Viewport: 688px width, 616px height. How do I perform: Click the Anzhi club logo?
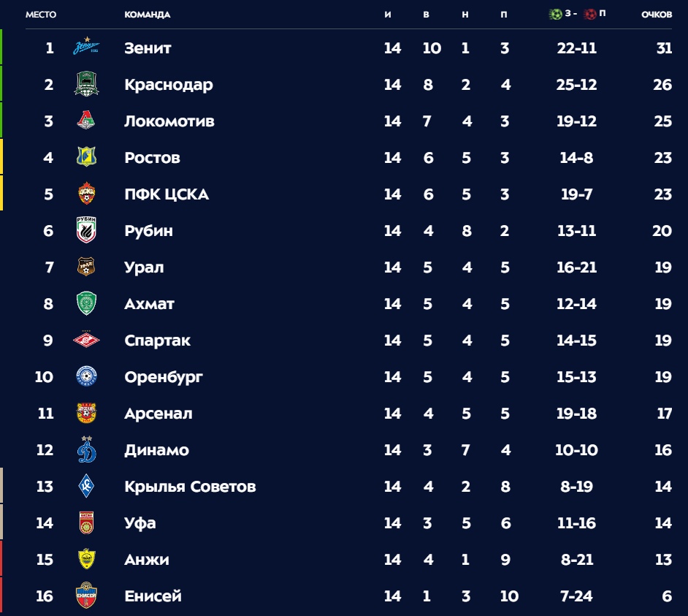tap(86, 560)
